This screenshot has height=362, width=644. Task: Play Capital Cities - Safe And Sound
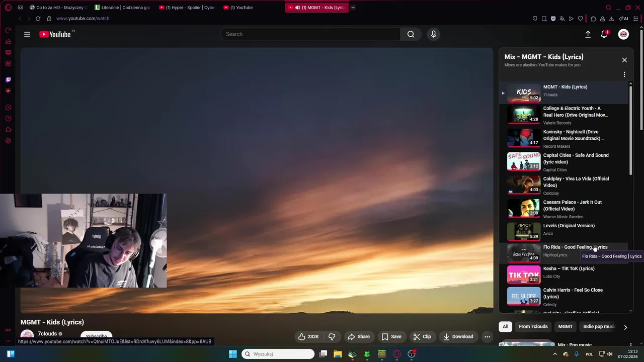pyautogui.click(x=563, y=162)
